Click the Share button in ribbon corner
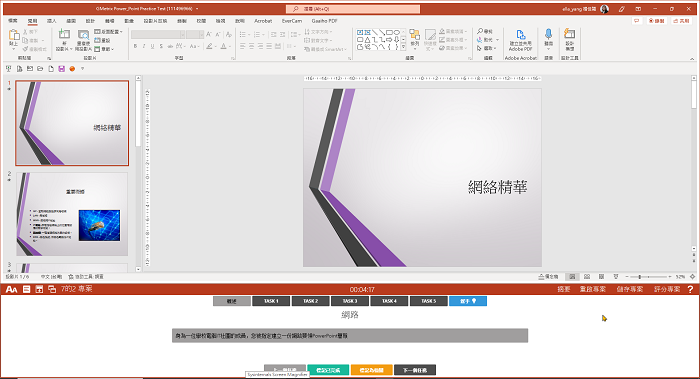Viewport: 700px width, 379px height. pos(681,21)
